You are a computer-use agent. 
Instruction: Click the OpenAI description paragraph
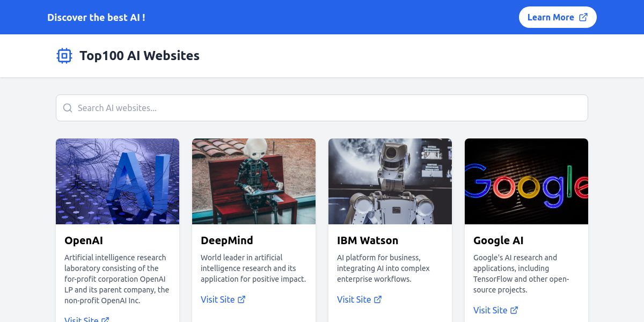(x=117, y=279)
